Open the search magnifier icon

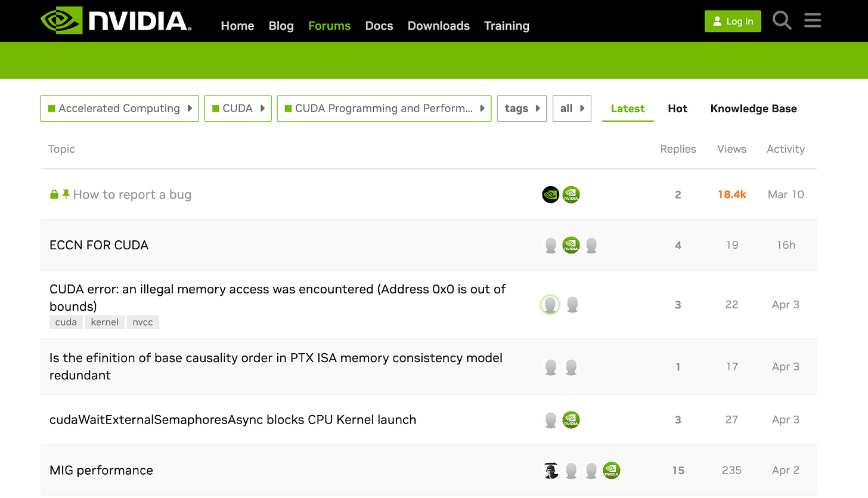(782, 21)
